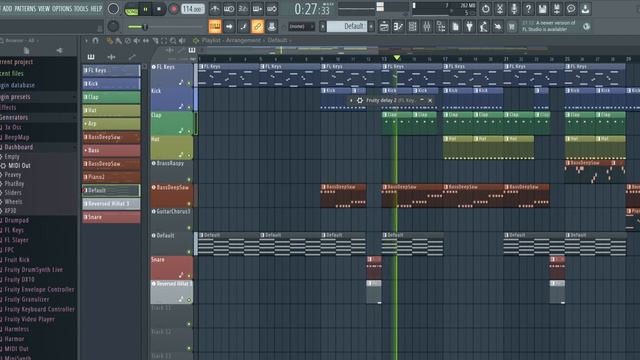Open the PATTERNS menu
The image size is (640, 360).
[x=25, y=9]
